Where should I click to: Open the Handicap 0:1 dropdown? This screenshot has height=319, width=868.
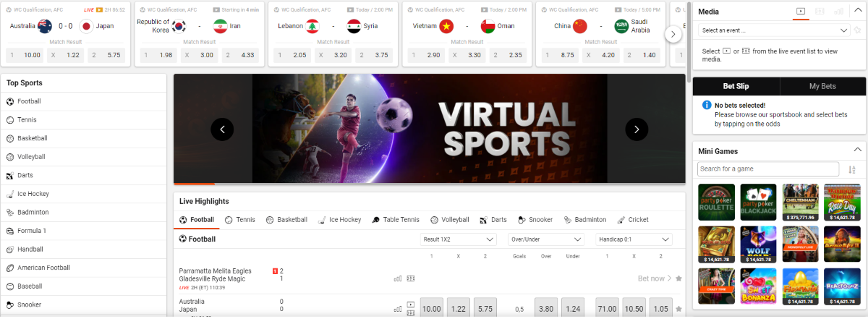coord(634,239)
